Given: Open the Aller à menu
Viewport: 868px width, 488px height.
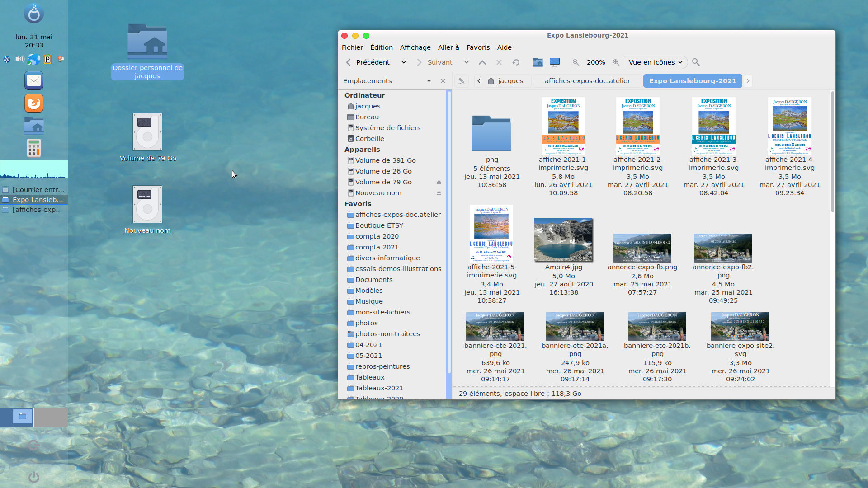Looking at the screenshot, I should click(x=448, y=47).
